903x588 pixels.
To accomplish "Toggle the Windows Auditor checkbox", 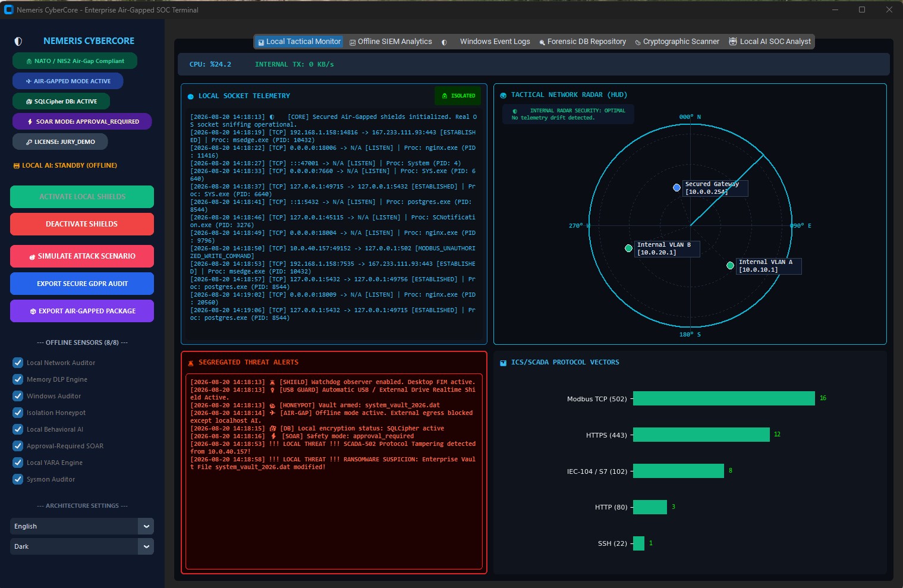I will click(18, 396).
